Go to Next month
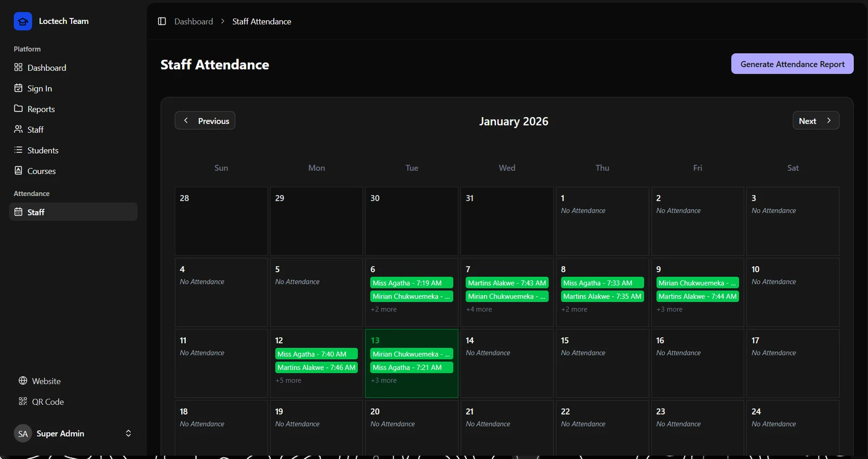Viewport: 868px width, 459px height. (x=816, y=120)
